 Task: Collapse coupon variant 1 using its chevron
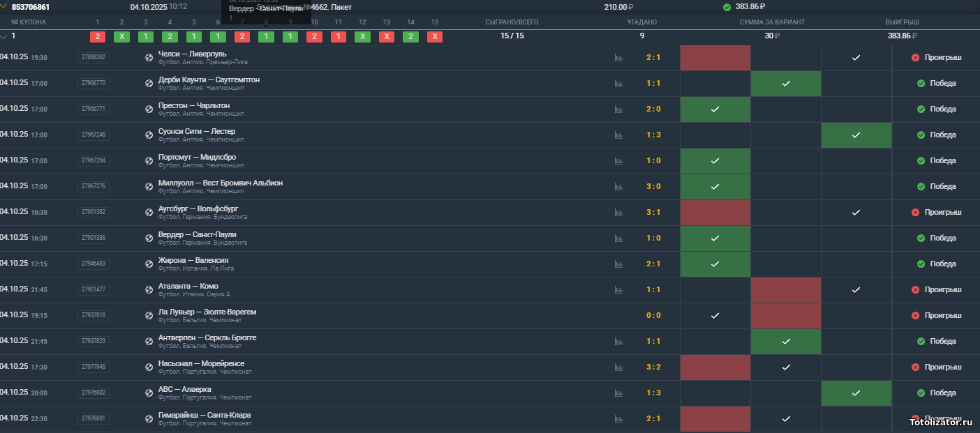(4, 36)
